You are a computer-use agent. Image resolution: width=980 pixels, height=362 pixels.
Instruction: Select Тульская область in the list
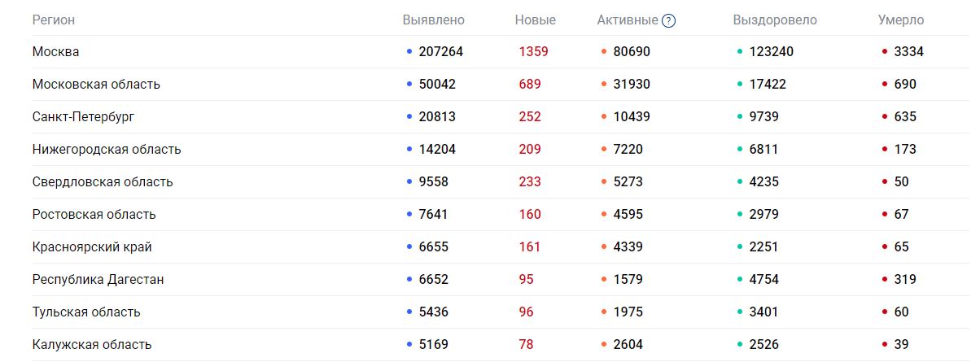coord(86,312)
